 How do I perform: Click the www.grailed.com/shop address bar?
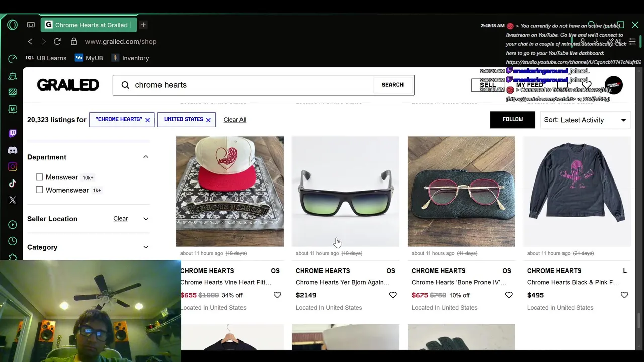coord(121,42)
